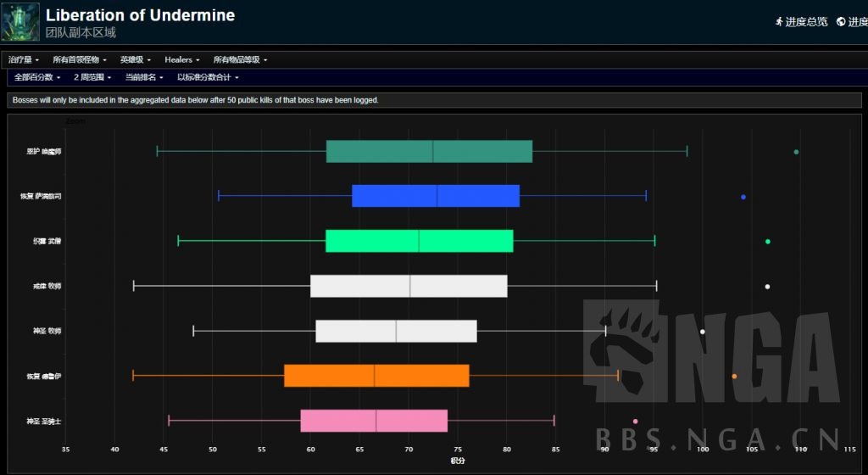
Task: Open the 治疗量 metric dropdown
Action: tap(24, 60)
